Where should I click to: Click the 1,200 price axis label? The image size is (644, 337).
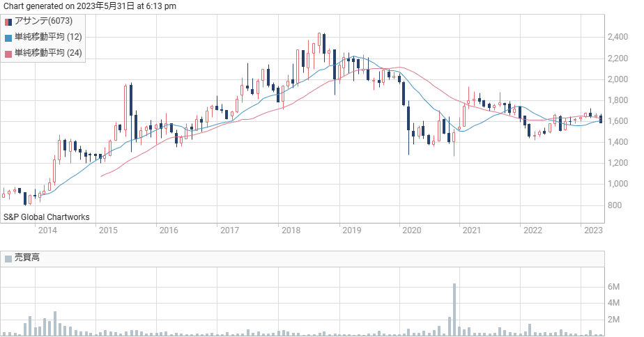(x=618, y=163)
